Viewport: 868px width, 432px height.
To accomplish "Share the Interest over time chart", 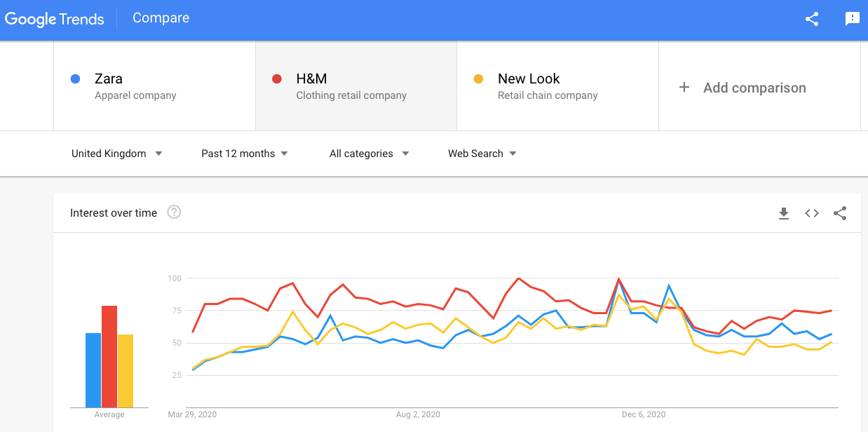I will pos(840,213).
